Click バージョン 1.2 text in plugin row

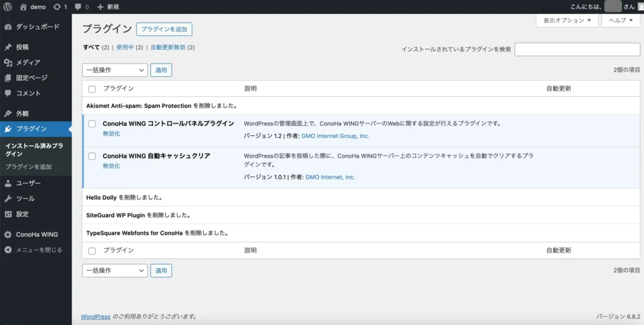[x=263, y=136]
